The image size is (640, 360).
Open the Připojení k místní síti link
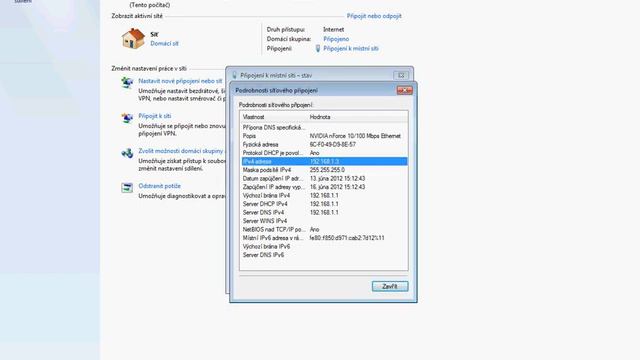click(351, 49)
